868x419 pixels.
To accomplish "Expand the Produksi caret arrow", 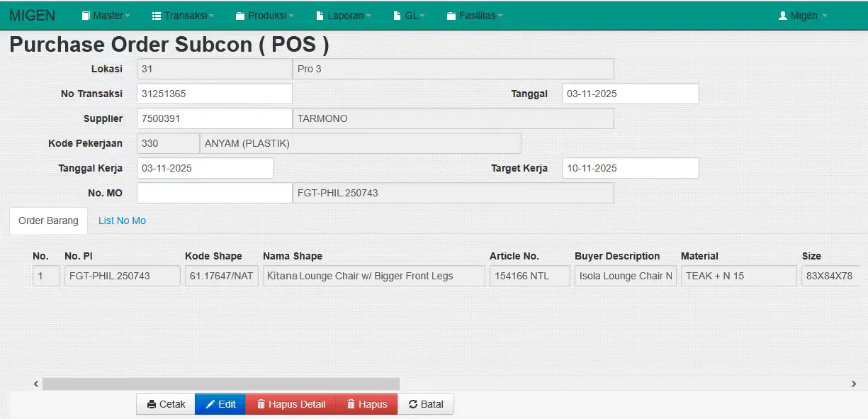I will pos(291,16).
